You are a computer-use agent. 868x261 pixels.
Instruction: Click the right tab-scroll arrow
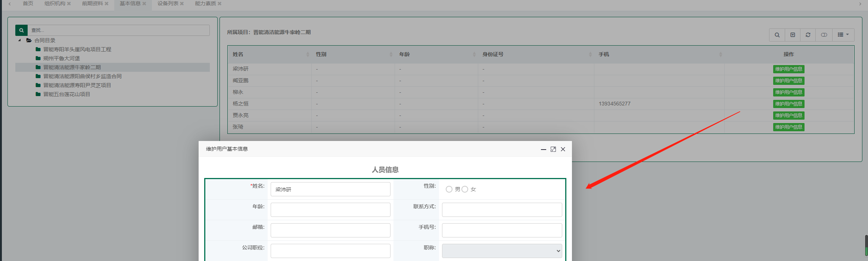(860, 4)
